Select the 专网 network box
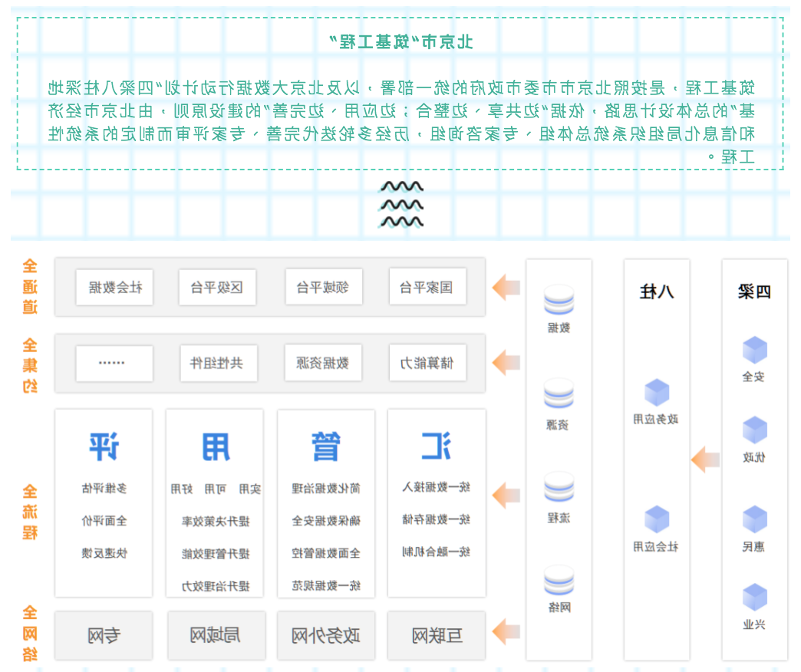The image size is (801, 672). click(104, 636)
